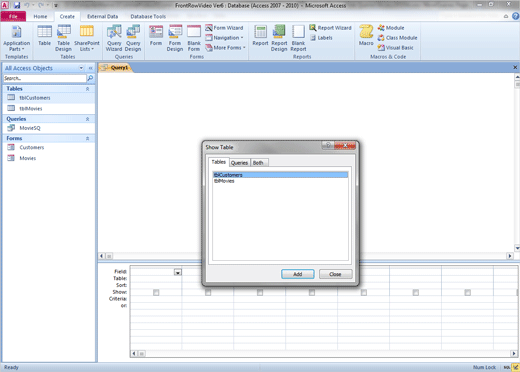Open the Visual Basic editor
This screenshot has height=372, width=520.
pyautogui.click(x=396, y=48)
